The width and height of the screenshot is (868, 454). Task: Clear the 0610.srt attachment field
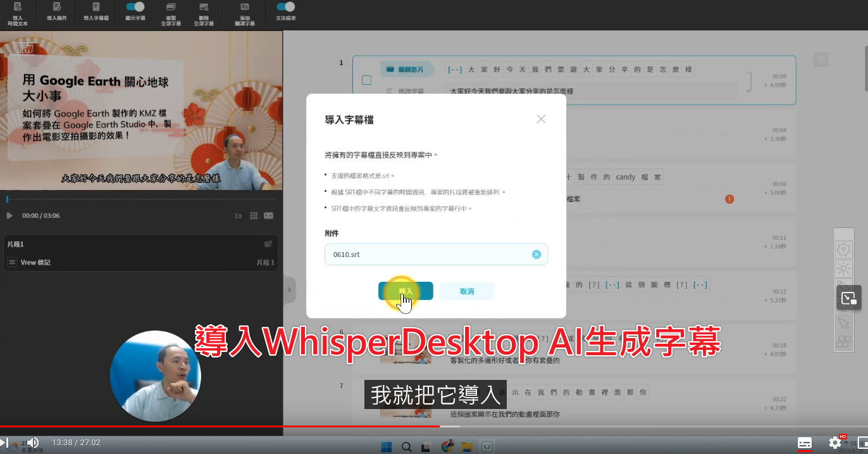tap(536, 255)
